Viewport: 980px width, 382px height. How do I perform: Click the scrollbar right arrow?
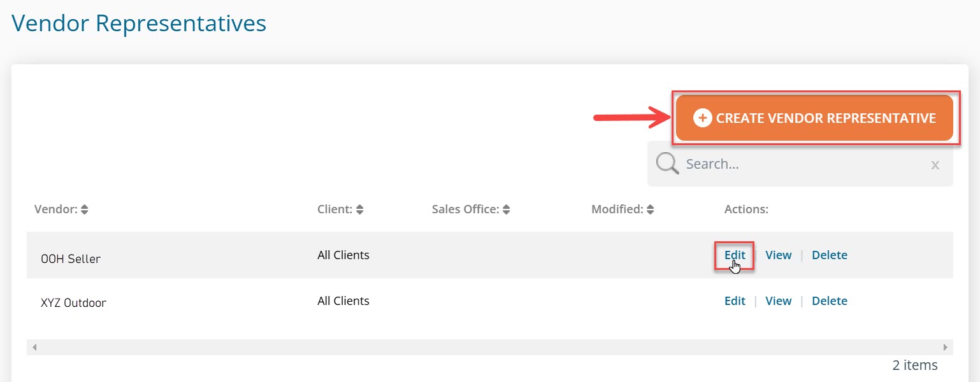(946, 347)
